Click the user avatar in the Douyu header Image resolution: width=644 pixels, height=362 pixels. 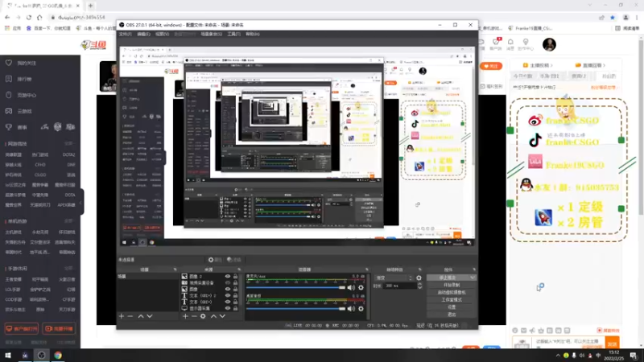pos(549,44)
